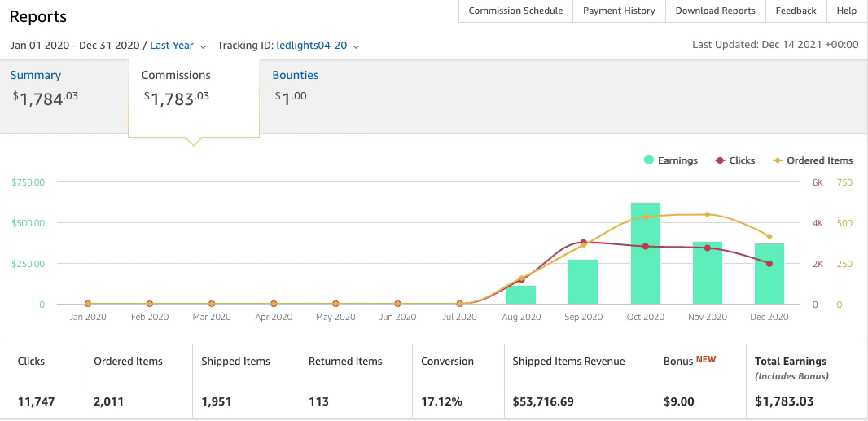The image size is (868, 421).
Task: Click the Apr 2020 data point marker
Action: [274, 304]
